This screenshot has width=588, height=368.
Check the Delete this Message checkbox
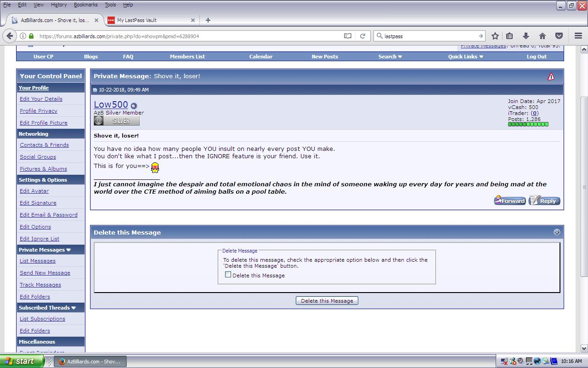point(228,275)
